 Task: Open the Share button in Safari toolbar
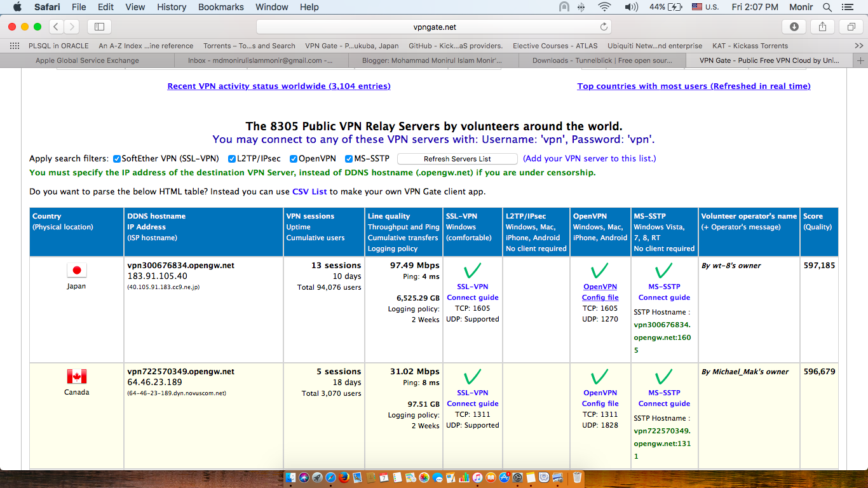pos(822,27)
